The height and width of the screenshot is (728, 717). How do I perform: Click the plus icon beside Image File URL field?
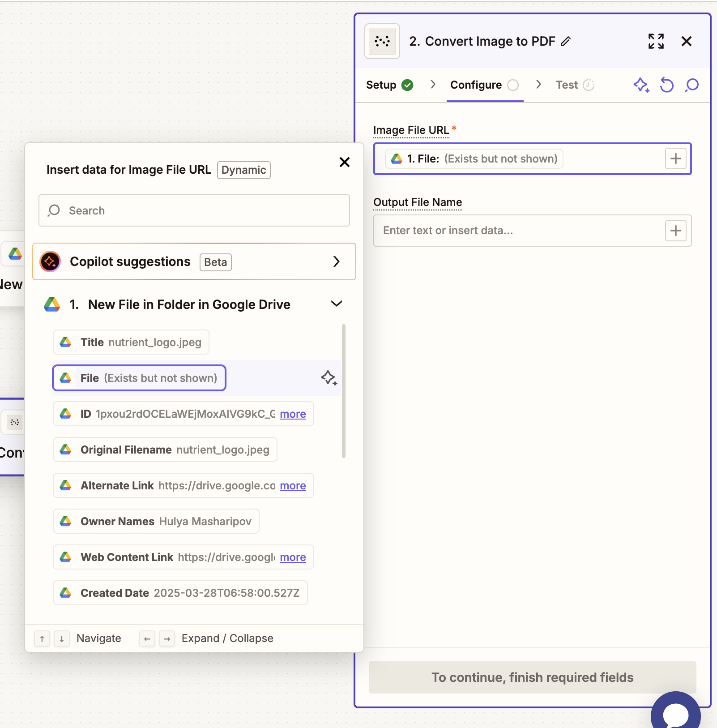coord(675,158)
